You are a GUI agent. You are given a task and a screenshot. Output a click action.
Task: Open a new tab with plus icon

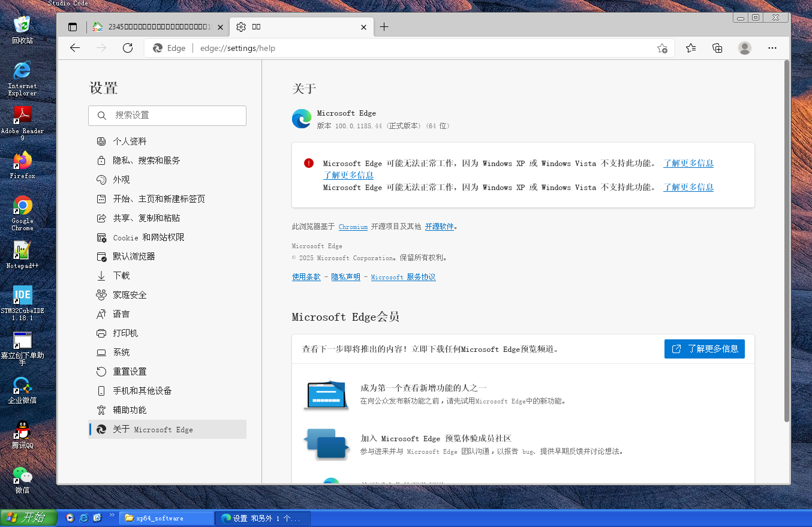[x=384, y=27]
